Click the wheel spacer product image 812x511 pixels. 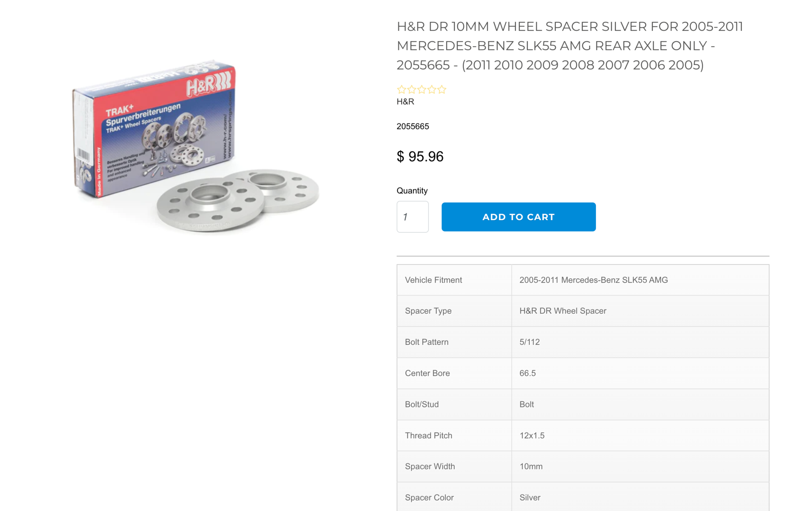[195, 147]
